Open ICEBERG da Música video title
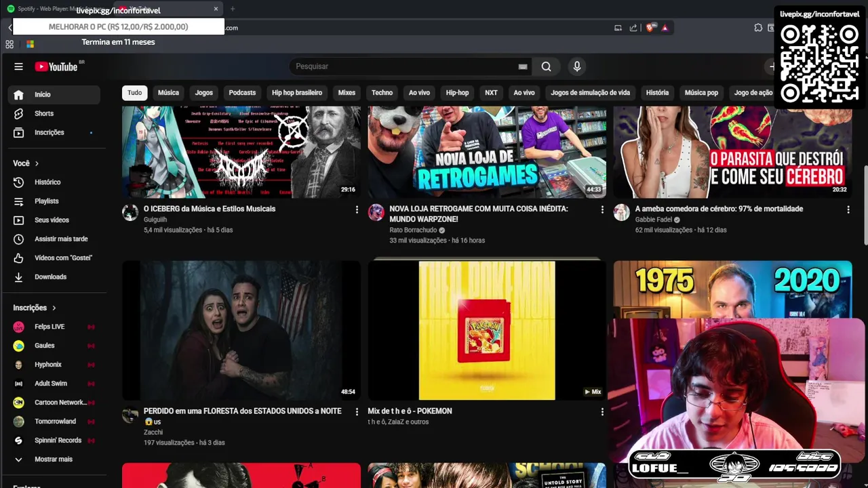This screenshot has height=488, width=868. [x=210, y=209]
